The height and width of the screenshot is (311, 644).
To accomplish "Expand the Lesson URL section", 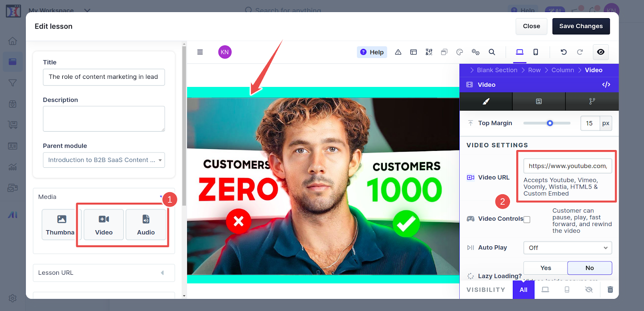I will [x=104, y=273].
